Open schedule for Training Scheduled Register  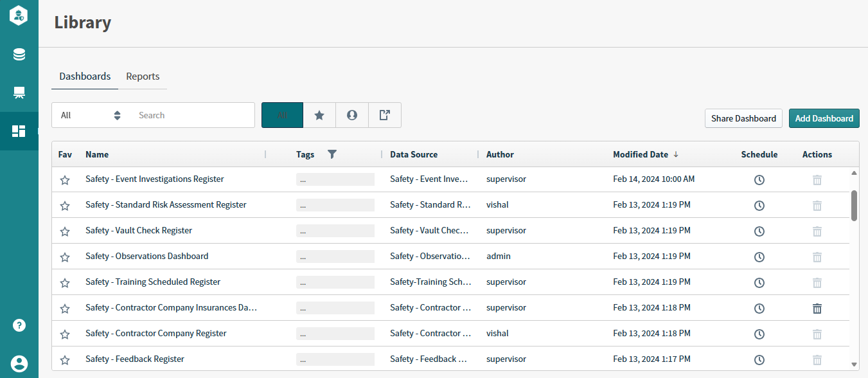[759, 283]
